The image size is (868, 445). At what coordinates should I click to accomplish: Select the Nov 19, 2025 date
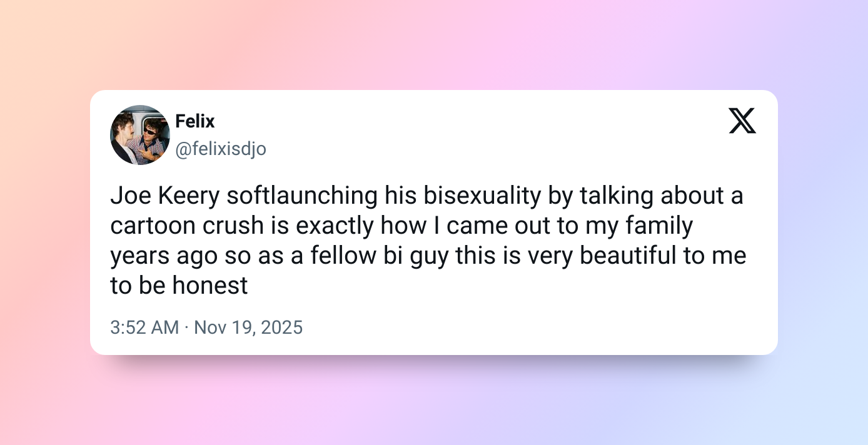(x=248, y=327)
